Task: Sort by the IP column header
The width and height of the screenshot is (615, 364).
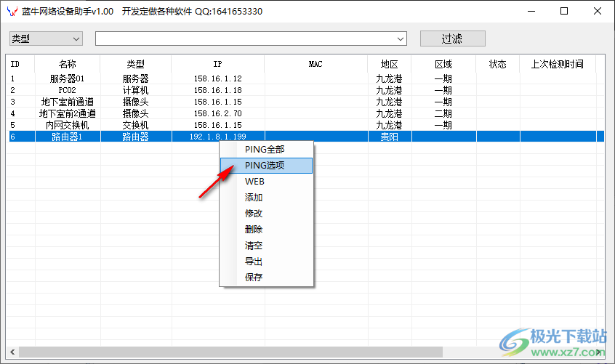Action: click(217, 64)
